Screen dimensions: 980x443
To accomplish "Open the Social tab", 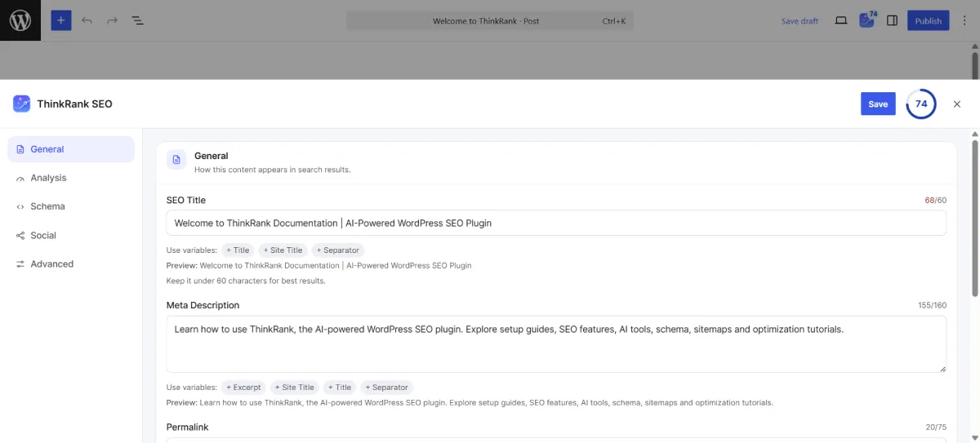I will coord(71,235).
